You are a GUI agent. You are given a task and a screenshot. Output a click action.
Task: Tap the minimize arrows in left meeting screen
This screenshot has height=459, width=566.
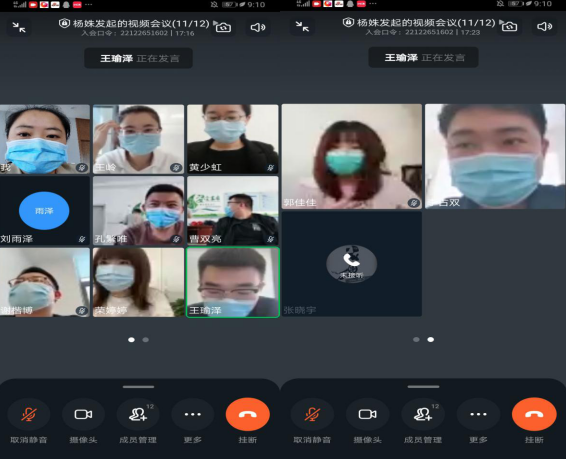(x=19, y=27)
